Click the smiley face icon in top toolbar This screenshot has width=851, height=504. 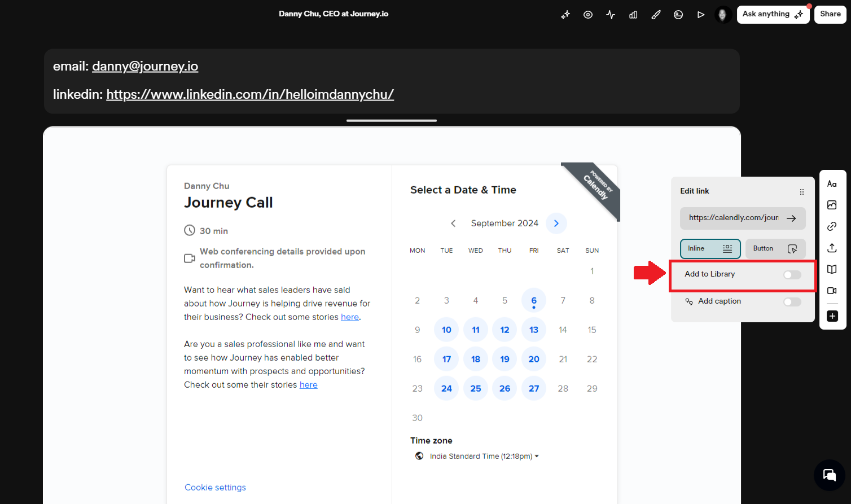click(678, 15)
